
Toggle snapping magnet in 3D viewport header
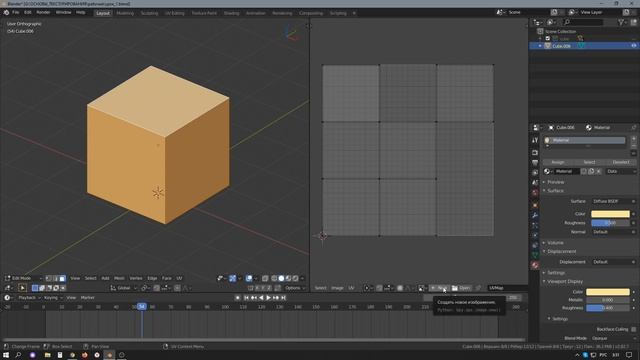(x=156, y=288)
